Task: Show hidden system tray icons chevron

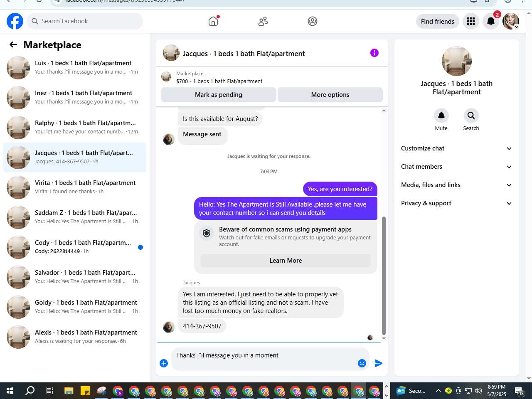Action: [x=438, y=391]
